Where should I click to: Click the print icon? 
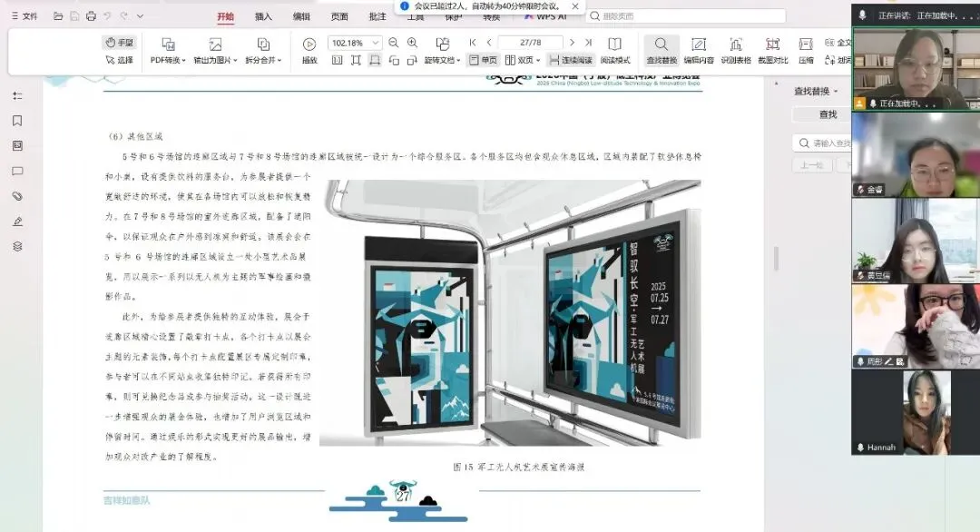pos(92,16)
